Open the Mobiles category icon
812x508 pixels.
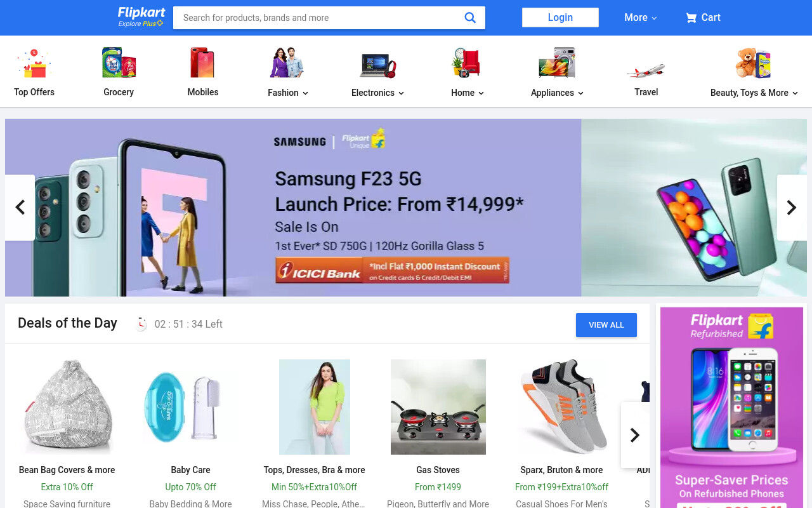click(x=203, y=63)
